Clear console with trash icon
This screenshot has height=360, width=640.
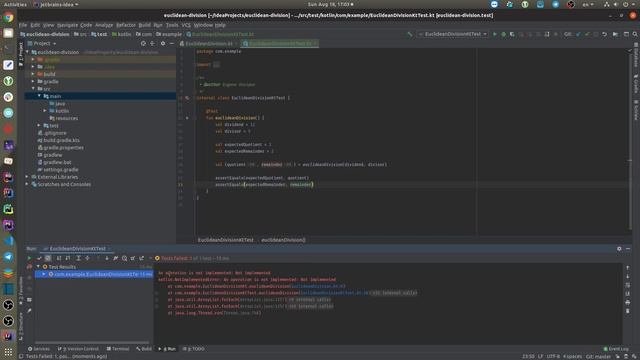tap(627, 311)
